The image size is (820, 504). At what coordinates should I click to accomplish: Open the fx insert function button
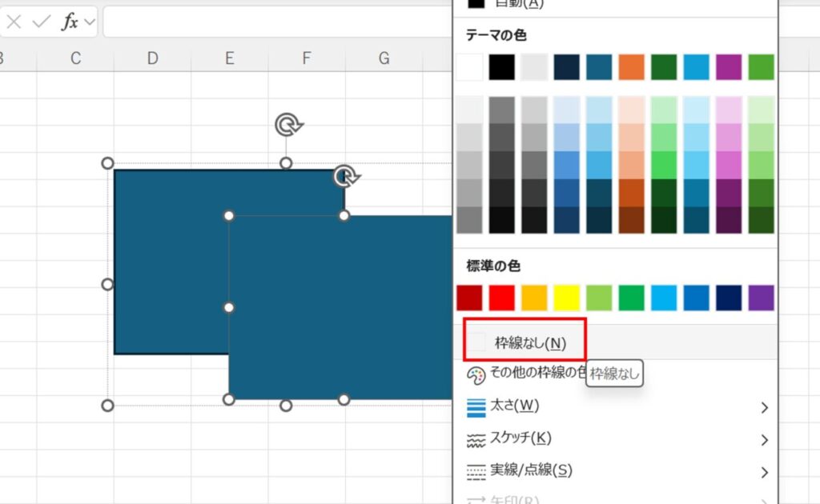click(70, 22)
